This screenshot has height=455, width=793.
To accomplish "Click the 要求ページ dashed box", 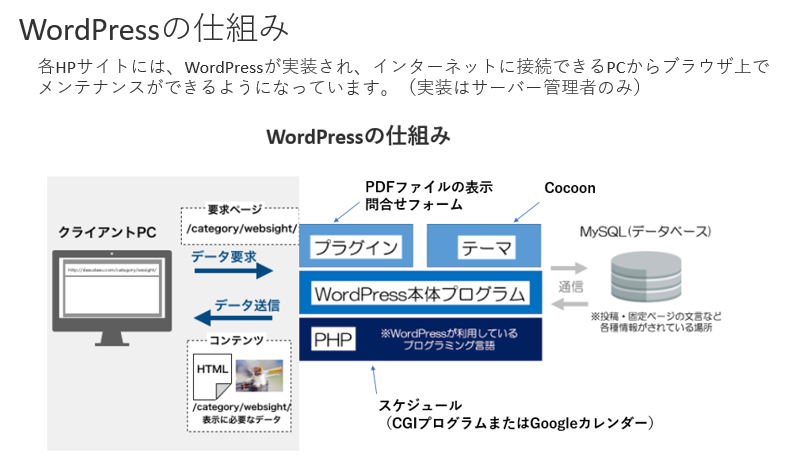I will click(x=240, y=224).
